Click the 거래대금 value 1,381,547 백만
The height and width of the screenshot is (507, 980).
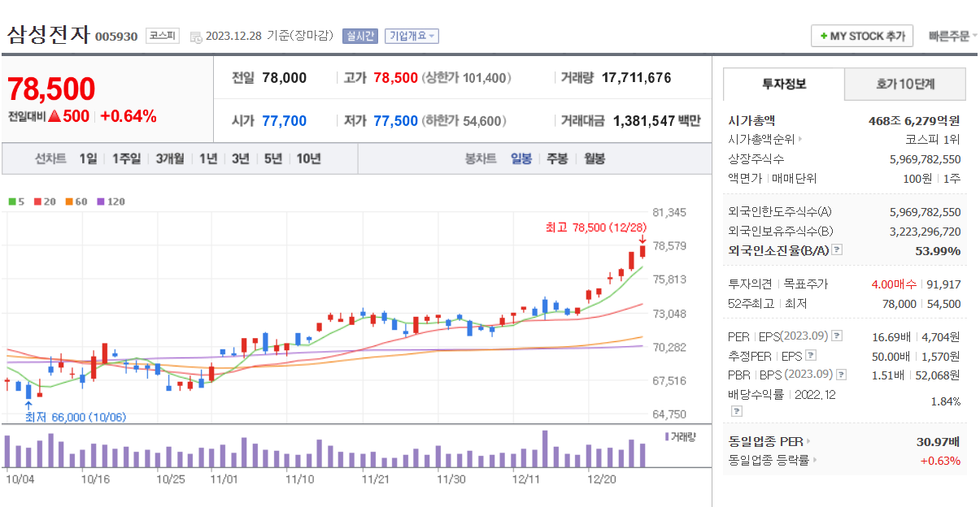pyautogui.click(x=656, y=120)
